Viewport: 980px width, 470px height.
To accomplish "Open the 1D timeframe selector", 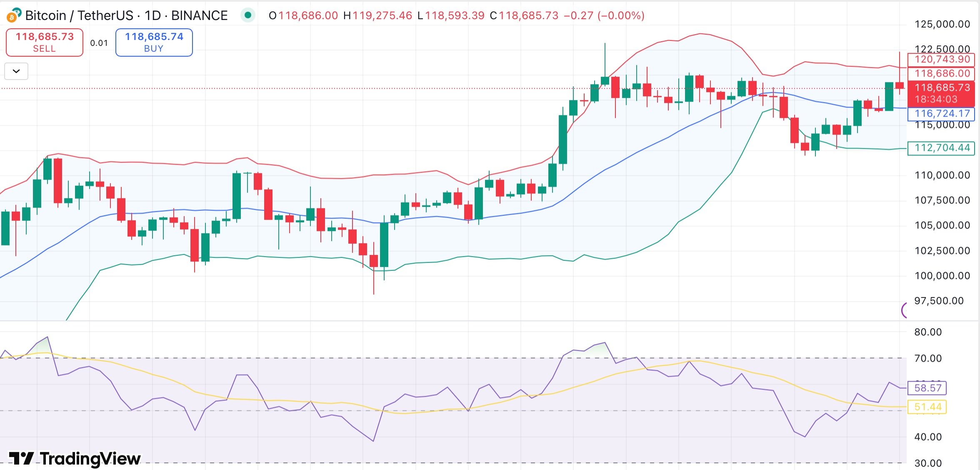I will point(152,15).
